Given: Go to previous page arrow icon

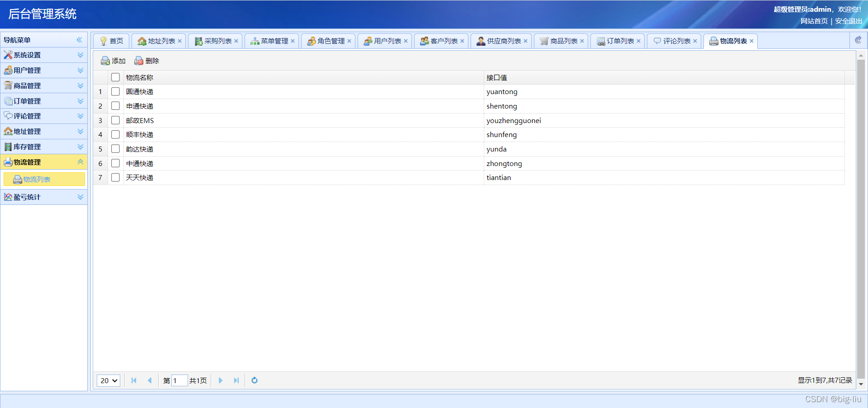Looking at the screenshot, I should pos(150,380).
